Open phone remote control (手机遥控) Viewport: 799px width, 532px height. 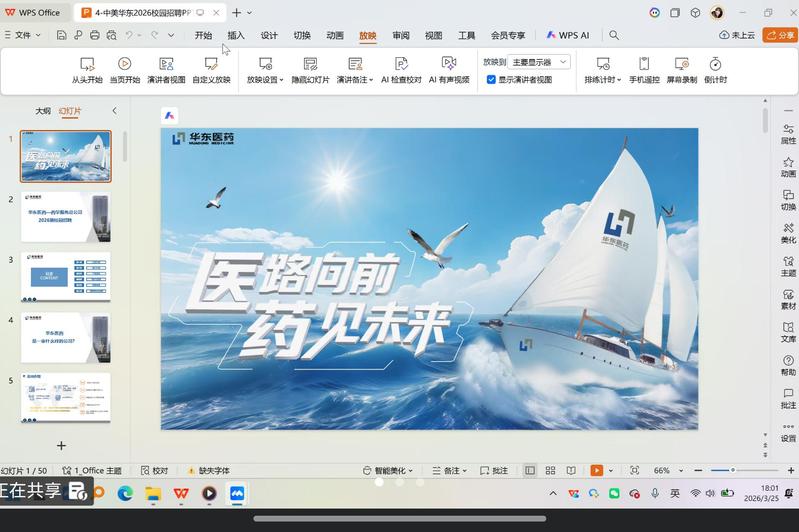pyautogui.click(x=644, y=70)
